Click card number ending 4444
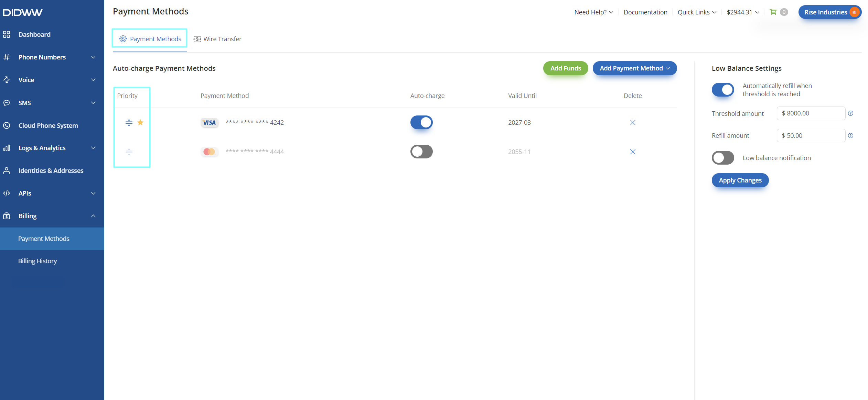 (255, 152)
